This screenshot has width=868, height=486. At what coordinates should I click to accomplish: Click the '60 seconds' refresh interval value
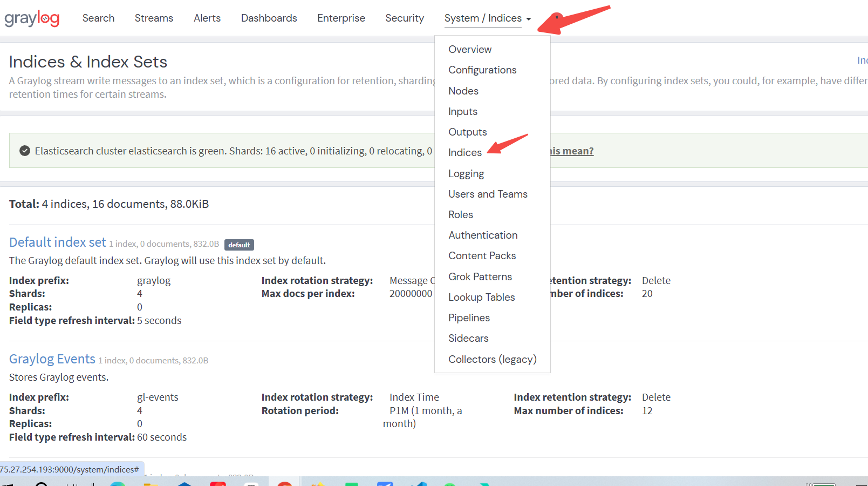[x=162, y=437]
